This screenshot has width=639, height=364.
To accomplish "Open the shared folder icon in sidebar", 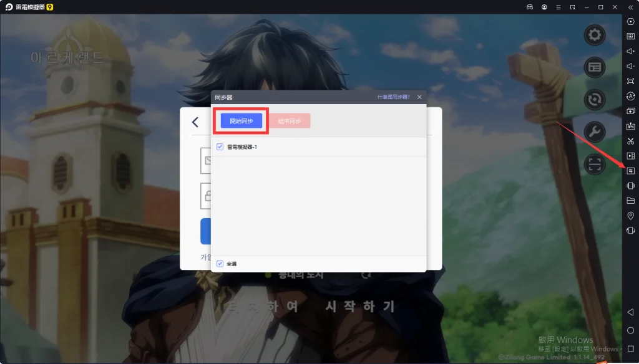I will [630, 201].
